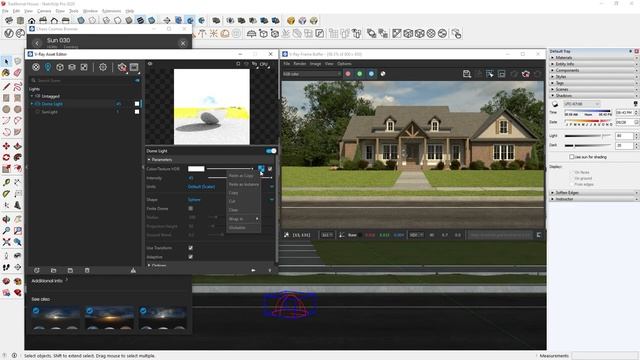Click the home Iso view icon
The image size is (640, 360).
coord(31,20)
